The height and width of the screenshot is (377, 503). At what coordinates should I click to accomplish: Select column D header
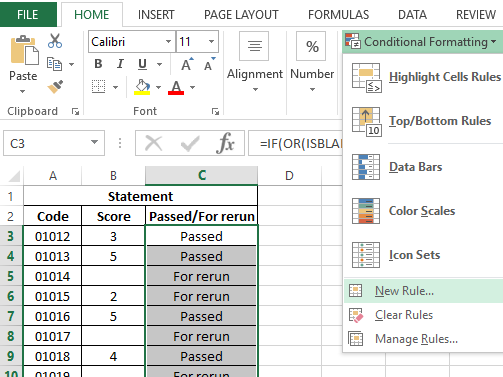point(289,175)
